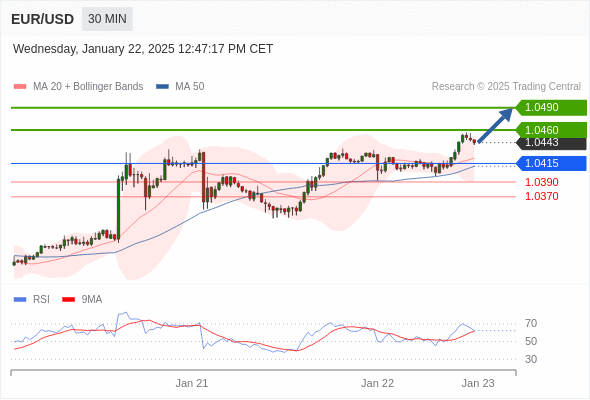The image size is (590, 400).
Task: Click the 30 MIN timeframe badge
Action: coord(107,19)
